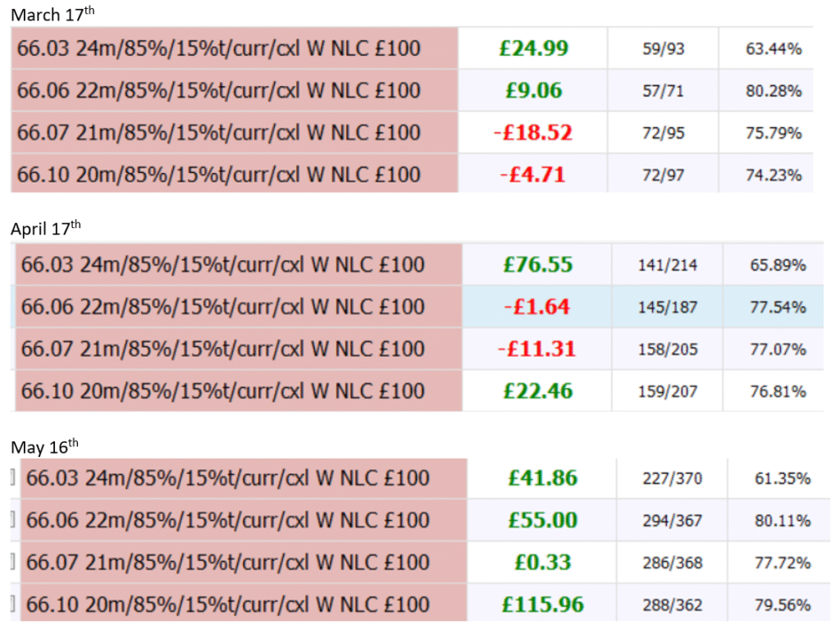
Task: Click the £55.00 profit value
Action: click(542, 520)
